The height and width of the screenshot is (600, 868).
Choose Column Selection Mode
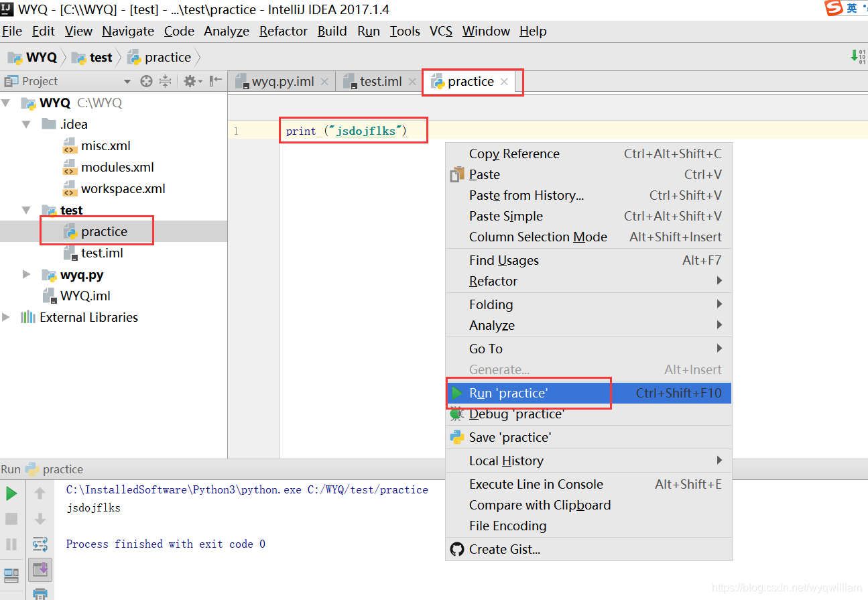[x=588, y=237]
